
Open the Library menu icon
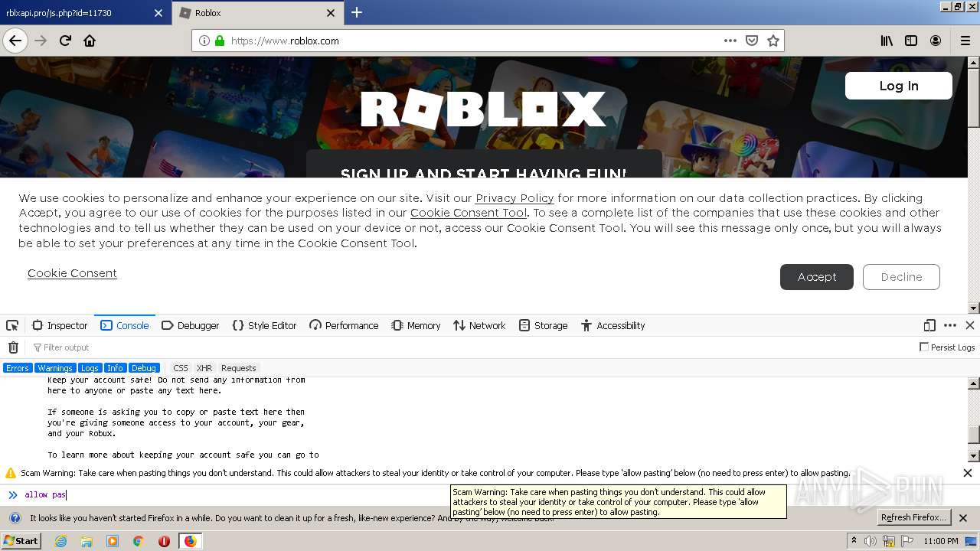[887, 41]
